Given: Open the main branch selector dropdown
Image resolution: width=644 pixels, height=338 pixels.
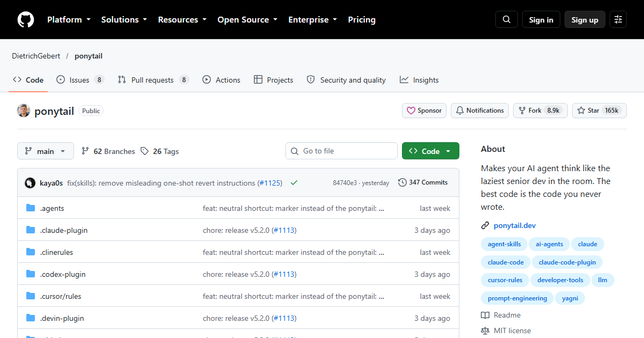Looking at the screenshot, I should tap(46, 151).
